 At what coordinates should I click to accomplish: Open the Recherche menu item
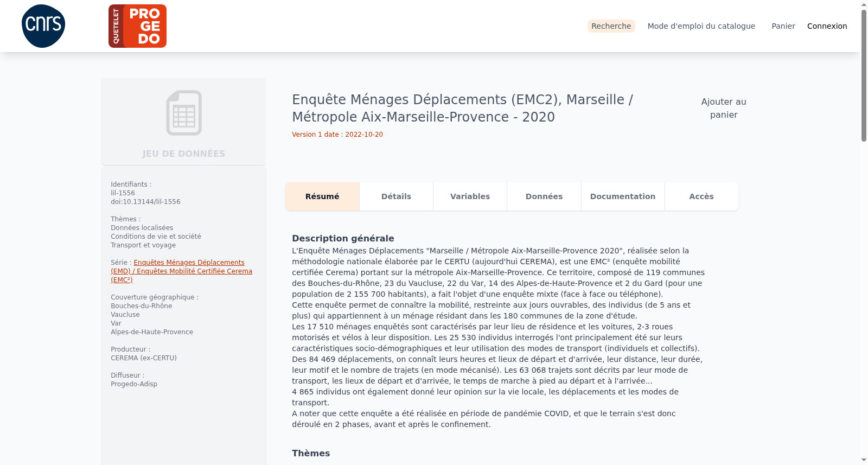click(x=611, y=26)
